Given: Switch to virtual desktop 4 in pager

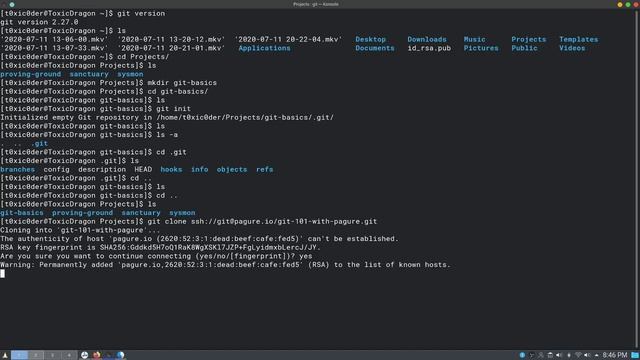Looking at the screenshot, I should (69, 355).
